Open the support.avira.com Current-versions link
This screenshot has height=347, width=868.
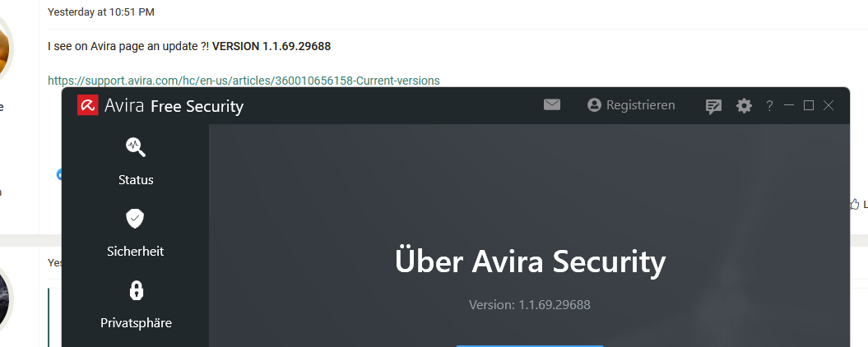pos(244,81)
